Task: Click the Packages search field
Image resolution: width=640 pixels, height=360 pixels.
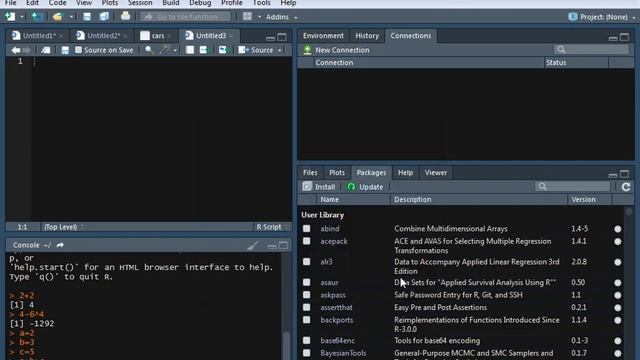Action: click(x=573, y=187)
